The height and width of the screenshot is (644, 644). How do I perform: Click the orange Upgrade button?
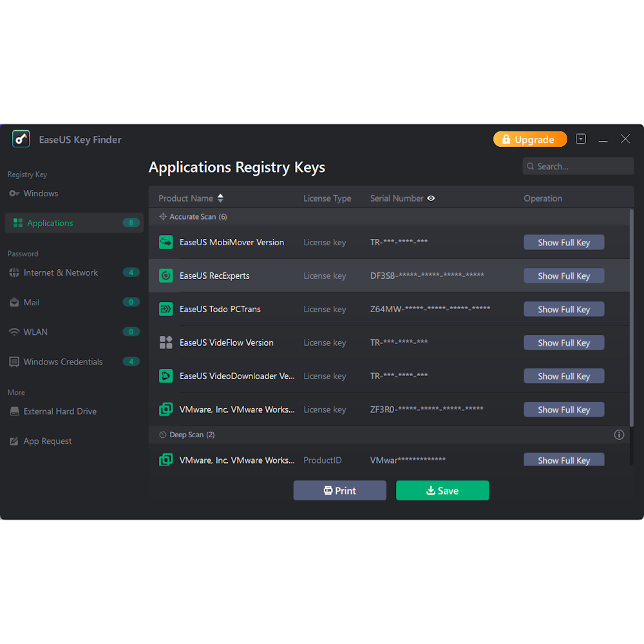(x=529, y=140)
